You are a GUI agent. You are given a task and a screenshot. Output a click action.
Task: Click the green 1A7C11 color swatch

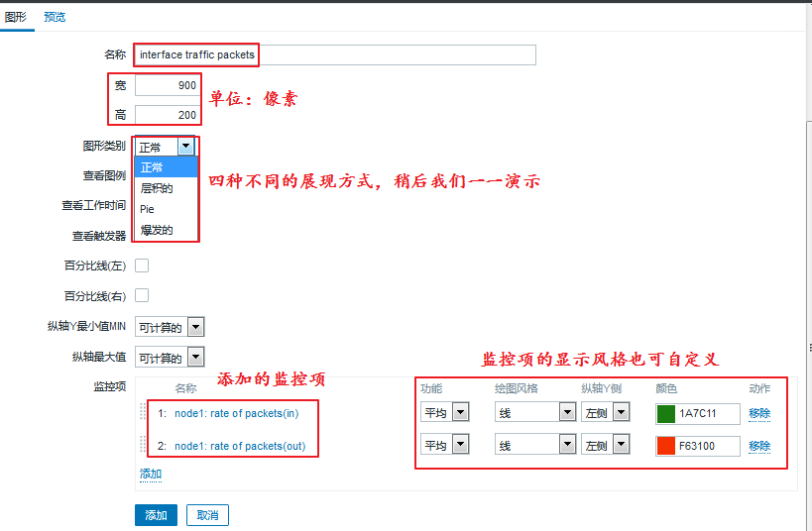pos(666,414)
